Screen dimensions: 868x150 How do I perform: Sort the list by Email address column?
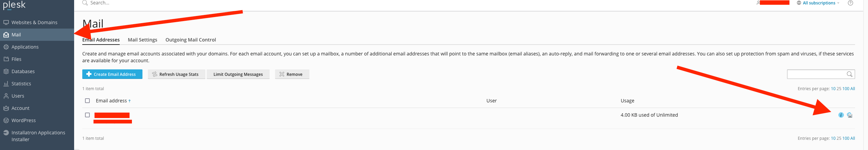(111, 101)
